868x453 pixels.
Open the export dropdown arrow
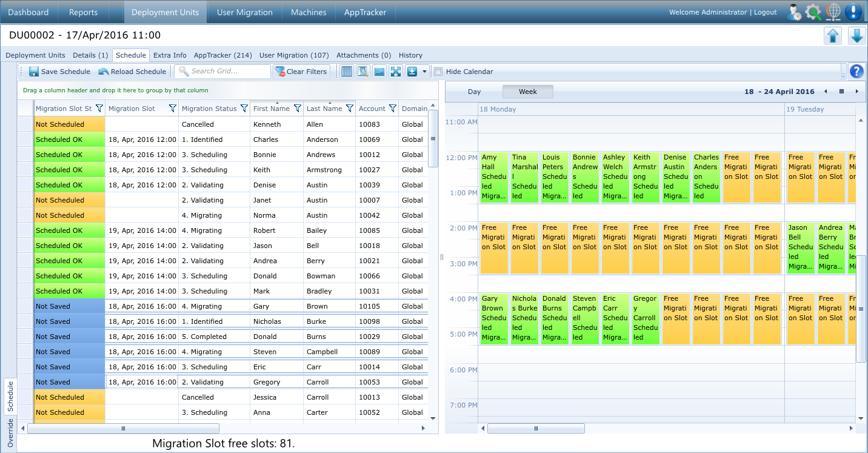(x=424, y=72)
